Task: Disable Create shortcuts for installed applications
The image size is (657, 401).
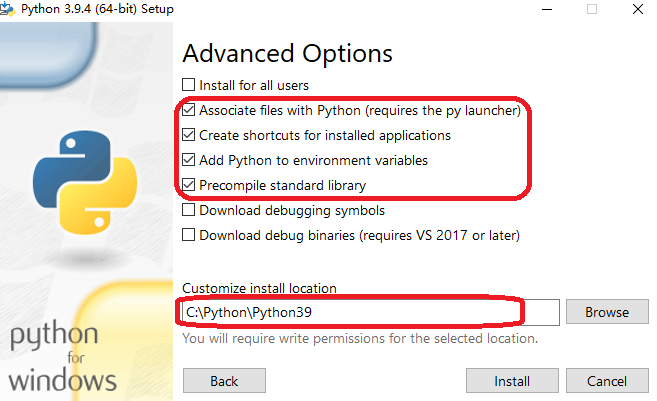Action: point(189,135)
